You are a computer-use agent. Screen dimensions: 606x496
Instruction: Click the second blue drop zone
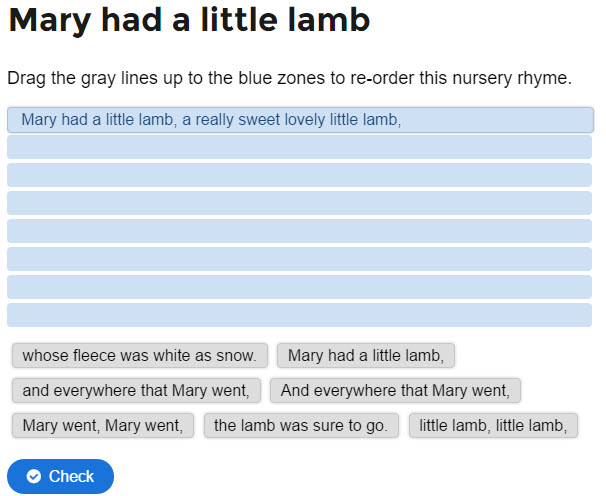click(x=300, y=147)
